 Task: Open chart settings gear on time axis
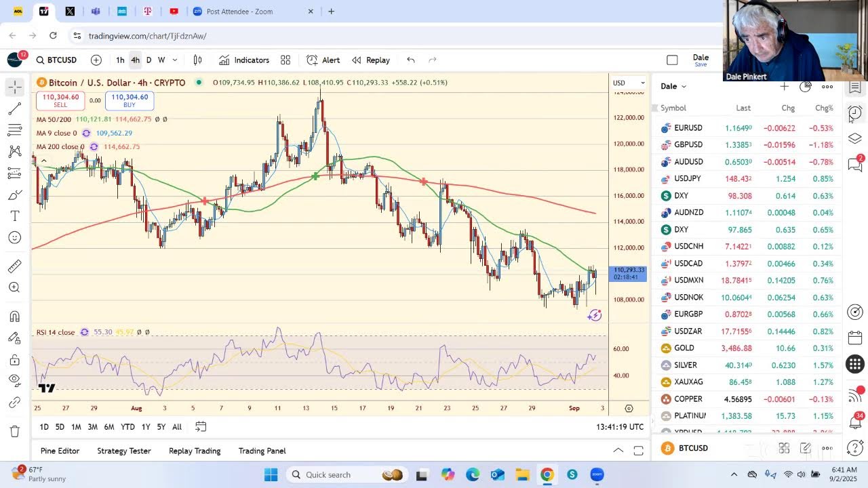point(629,409)
